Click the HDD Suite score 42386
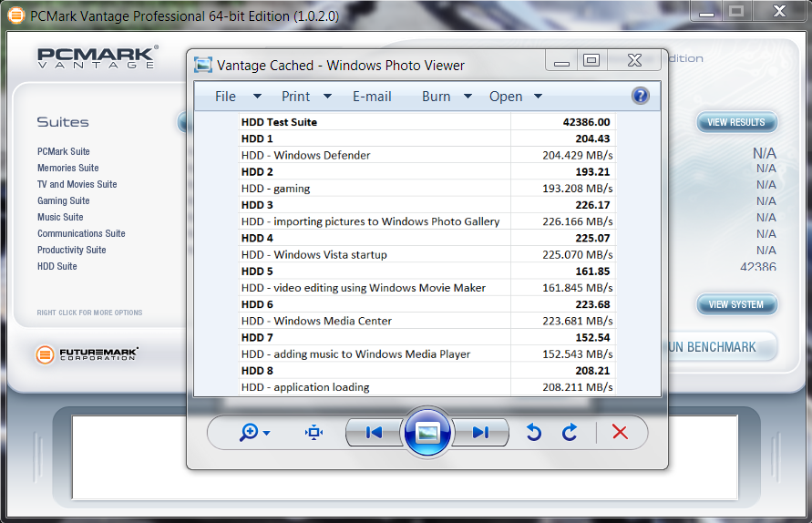This screenshot has height=523, width=812. pyautogui.click(x=758, y=267)
